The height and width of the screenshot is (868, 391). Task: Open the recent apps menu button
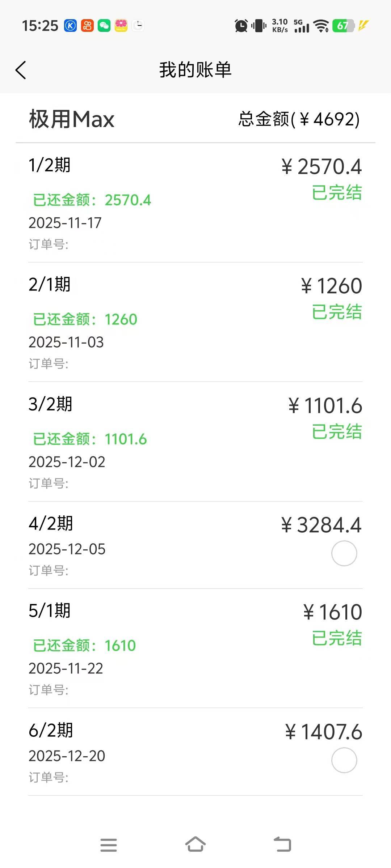109,845
